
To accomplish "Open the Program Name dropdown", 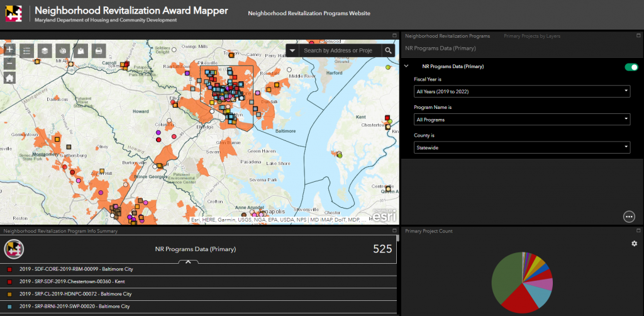I will click(521, 119).
